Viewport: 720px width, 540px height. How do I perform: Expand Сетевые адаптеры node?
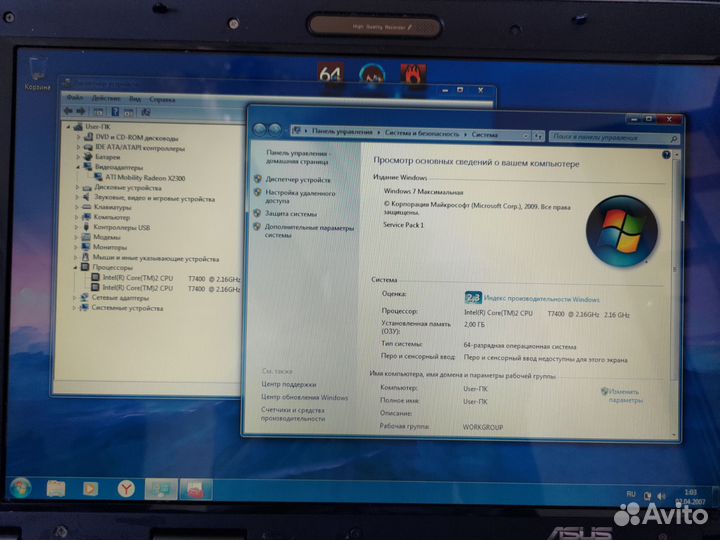coord(75,298)
